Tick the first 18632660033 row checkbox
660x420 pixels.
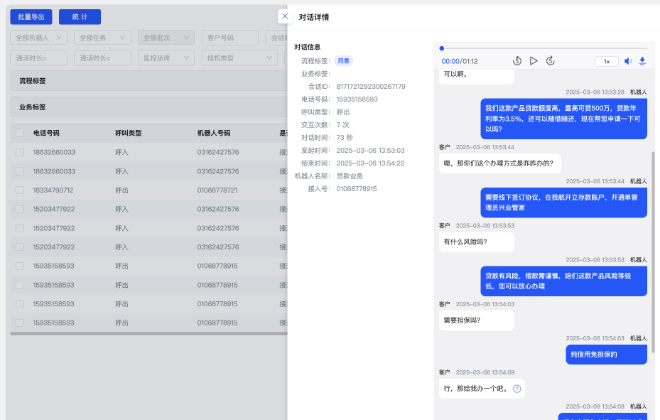(19, 152)
